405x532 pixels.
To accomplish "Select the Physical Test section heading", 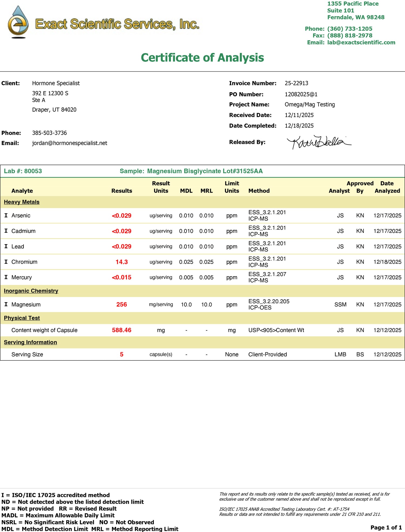I will (x=22, y=318).
